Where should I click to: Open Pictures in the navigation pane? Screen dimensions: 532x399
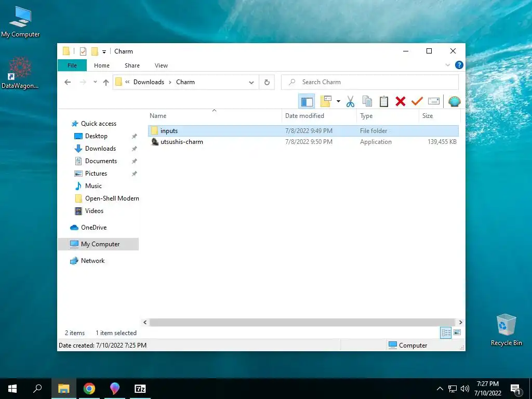click(x=96, y=174)
